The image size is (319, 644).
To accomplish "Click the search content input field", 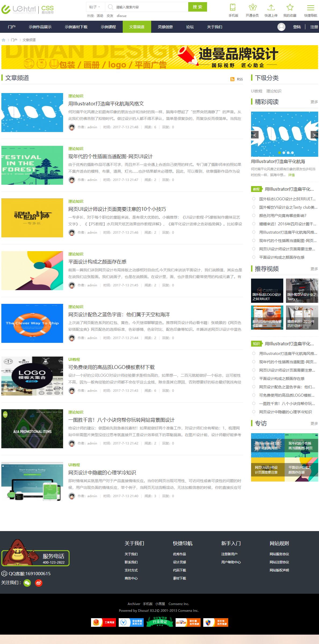I will (150, 7).
